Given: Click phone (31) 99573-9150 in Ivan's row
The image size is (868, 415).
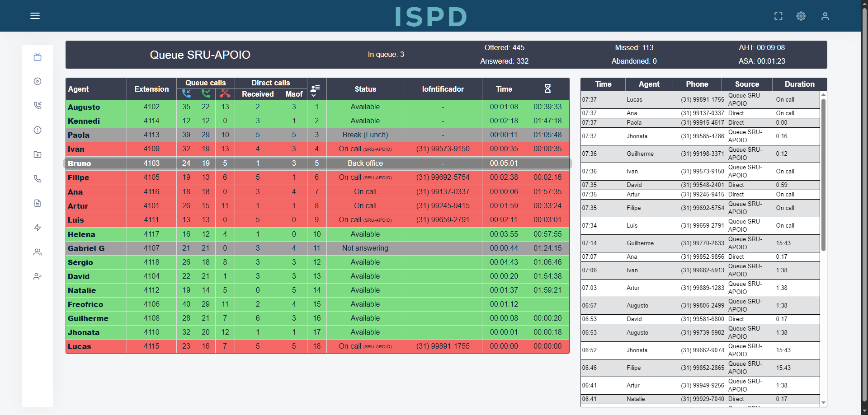Looking at the screenshot, I should tap(443, 149).
